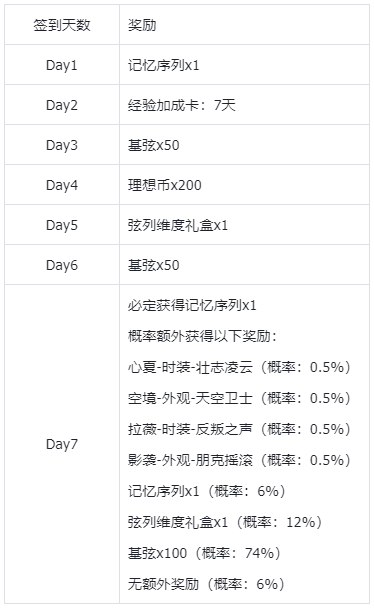Select the Day7 row label
The height and width of the screenshot is (608, 374).
(x=62, y=444)
